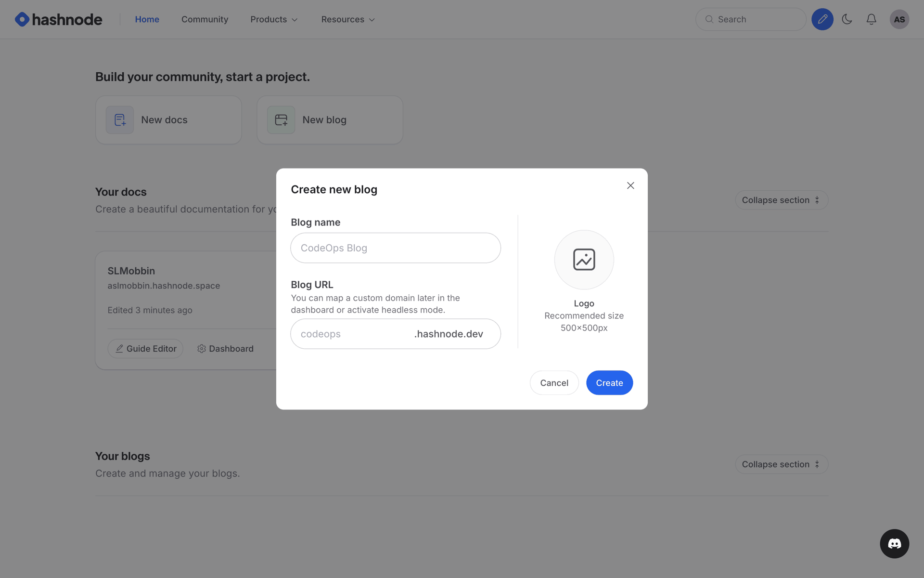The height and width of the screenshot is (578, 924).
Task: Expand the Products dropdown
Action: click(274, 19)
